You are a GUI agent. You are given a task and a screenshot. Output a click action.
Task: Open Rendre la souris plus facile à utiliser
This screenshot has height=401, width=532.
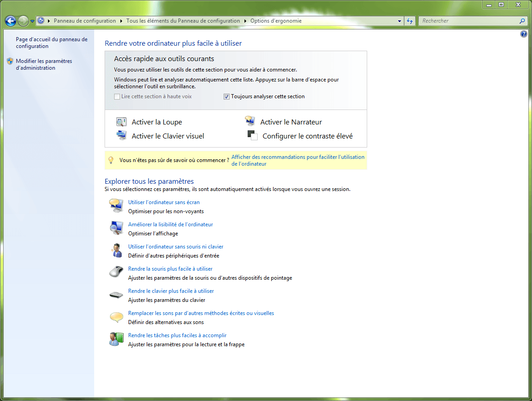pyautogui.click(x=170, y=269)
